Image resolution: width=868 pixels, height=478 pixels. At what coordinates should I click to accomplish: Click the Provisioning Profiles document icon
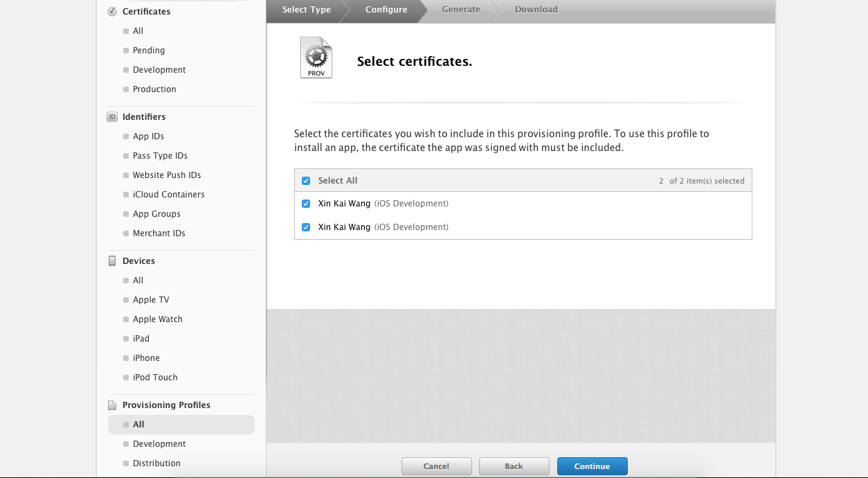click(x=112, y=405)
